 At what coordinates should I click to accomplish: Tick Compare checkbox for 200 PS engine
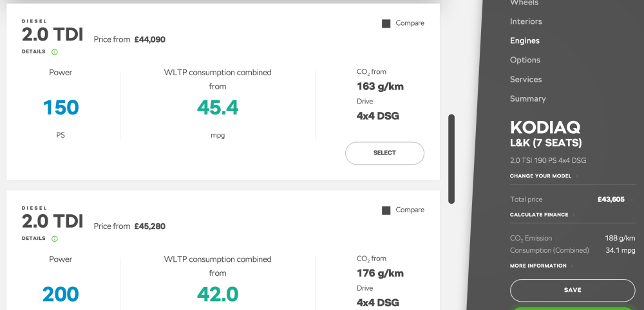coord(386,210)
